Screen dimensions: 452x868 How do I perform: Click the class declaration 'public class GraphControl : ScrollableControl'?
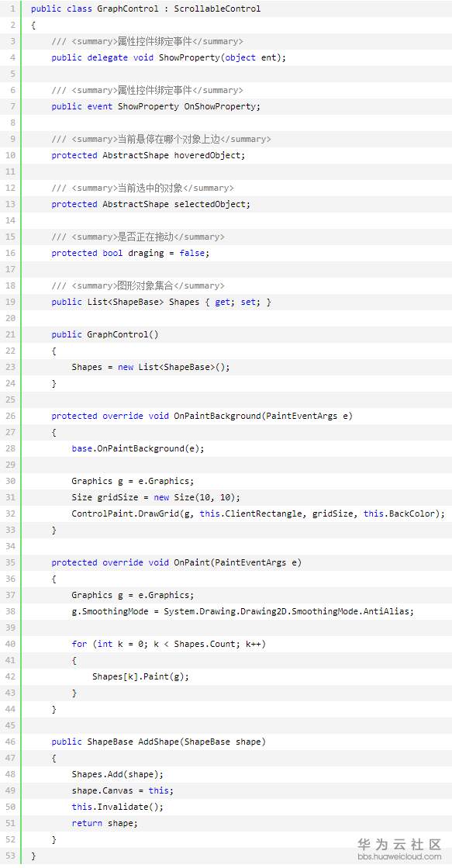point(146,9)
